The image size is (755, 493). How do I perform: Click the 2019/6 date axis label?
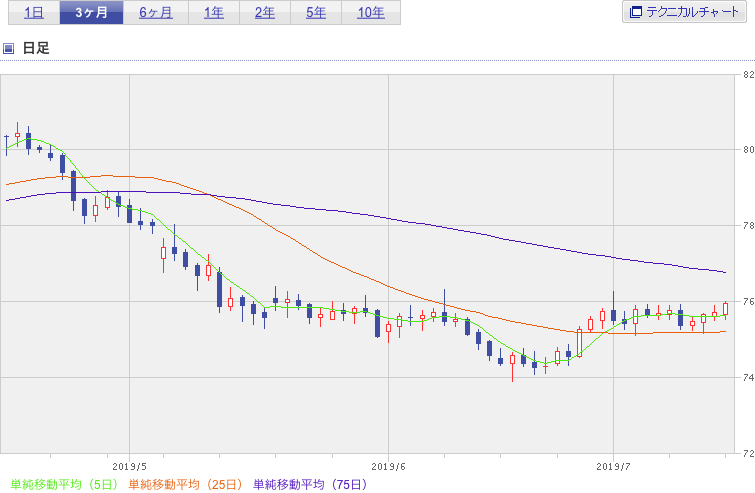pos(388,467)
